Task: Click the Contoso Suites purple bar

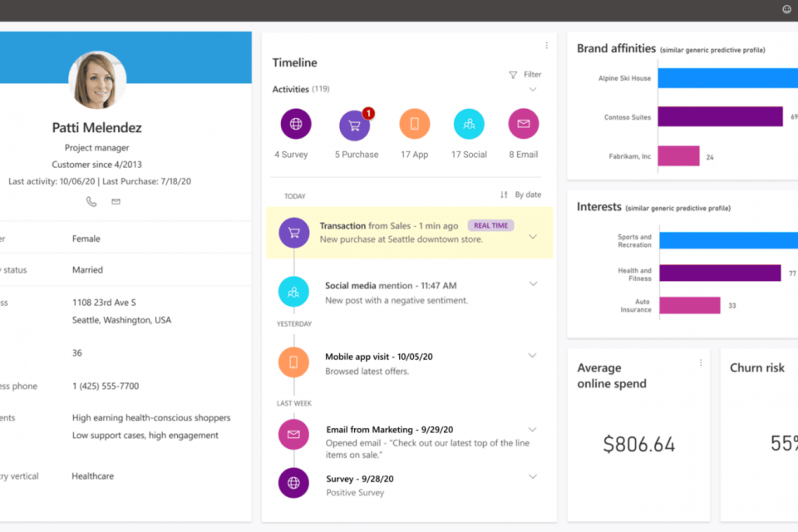Action: (720, 116)
